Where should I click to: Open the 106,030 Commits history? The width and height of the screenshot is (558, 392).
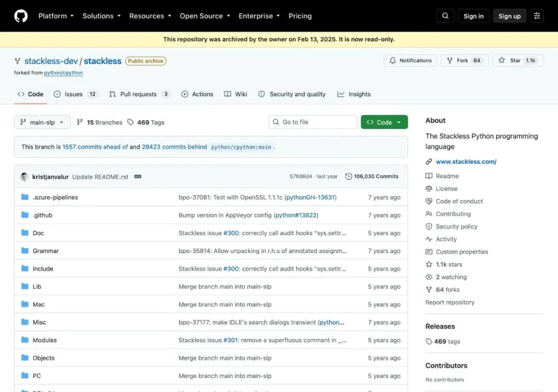(x=372, y=177)
